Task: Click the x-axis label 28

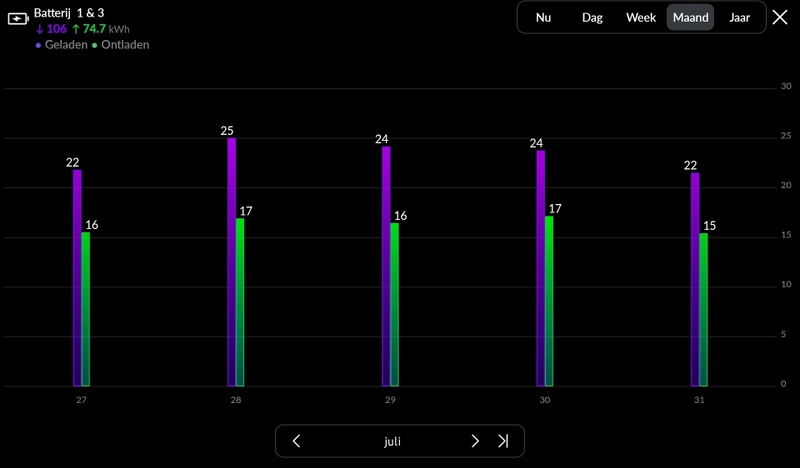Action: (236, 400)
